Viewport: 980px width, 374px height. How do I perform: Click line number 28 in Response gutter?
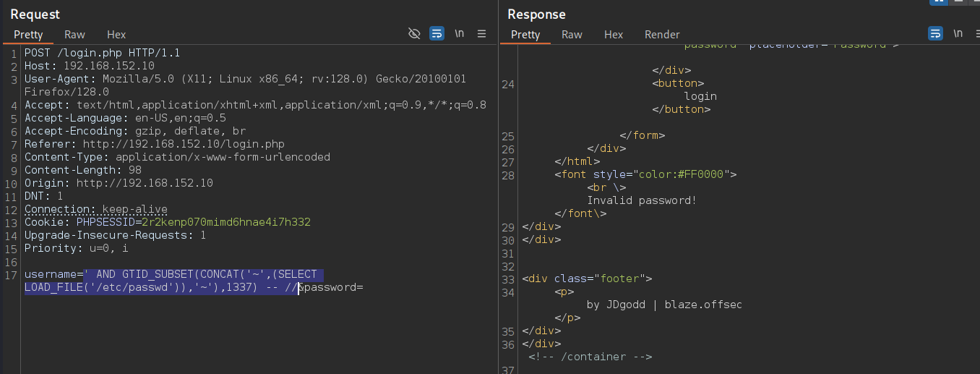point(507,174)
